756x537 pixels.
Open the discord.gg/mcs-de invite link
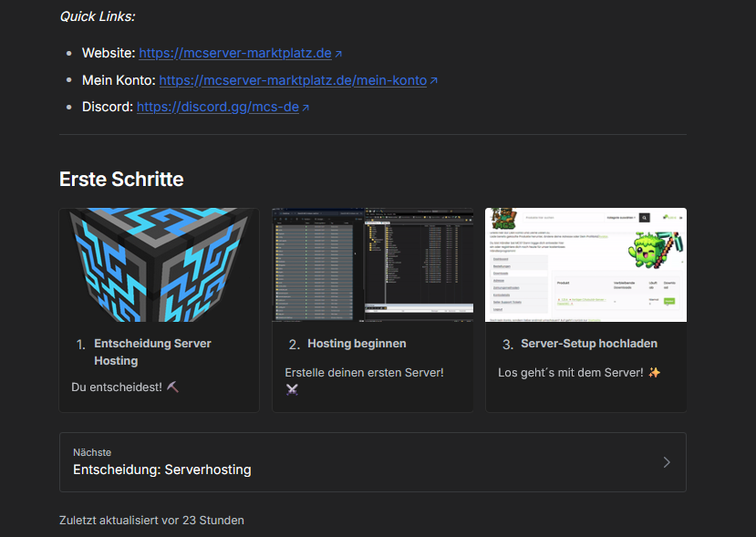point(218,107)
